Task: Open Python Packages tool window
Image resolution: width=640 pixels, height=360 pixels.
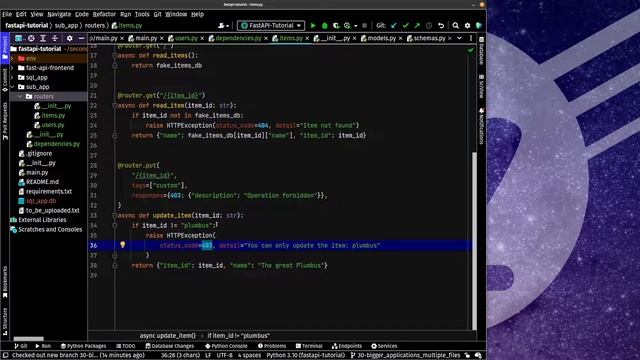Action: [83, 346]
